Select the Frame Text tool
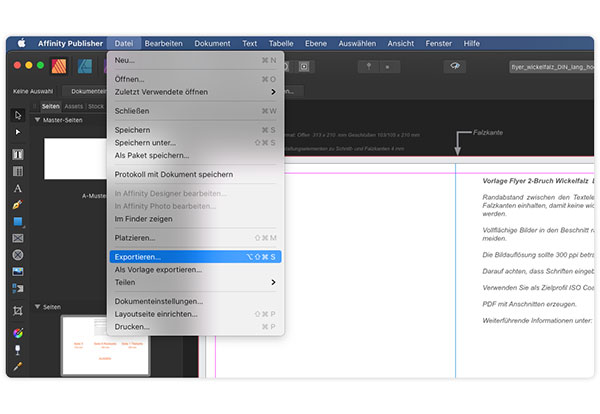The image size is (600, 414). 18,154
